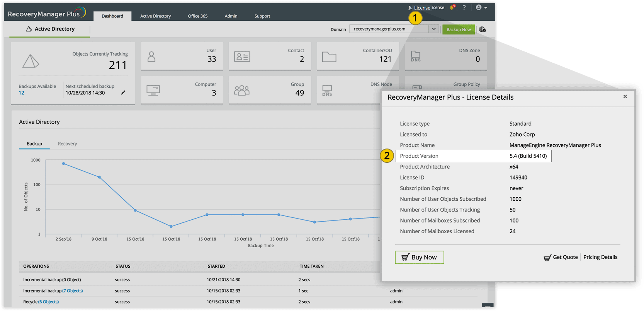This screenshot has width=644, height=311.
Task: Open the Office 365 tab
Action: 198,16
